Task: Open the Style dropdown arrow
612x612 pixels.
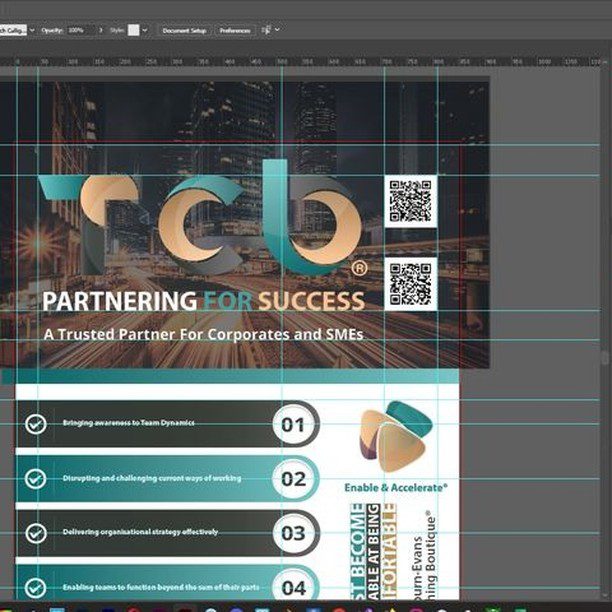Action: pyautogui.click(x=145, y=30)
